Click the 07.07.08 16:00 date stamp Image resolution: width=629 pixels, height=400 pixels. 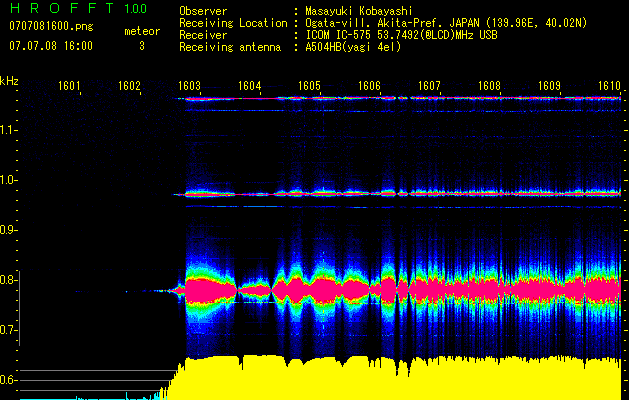point(50,46)
